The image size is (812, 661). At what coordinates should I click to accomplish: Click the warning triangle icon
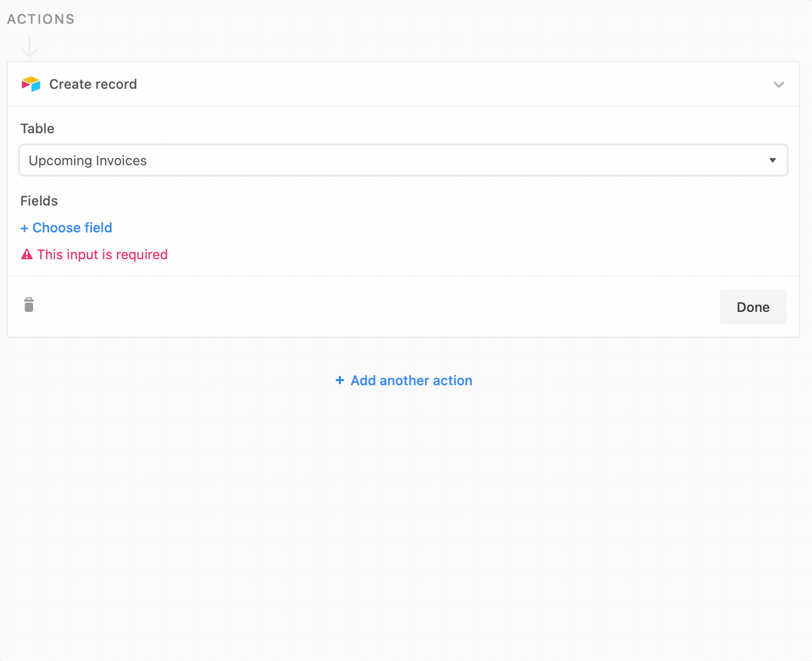point(27,254)
